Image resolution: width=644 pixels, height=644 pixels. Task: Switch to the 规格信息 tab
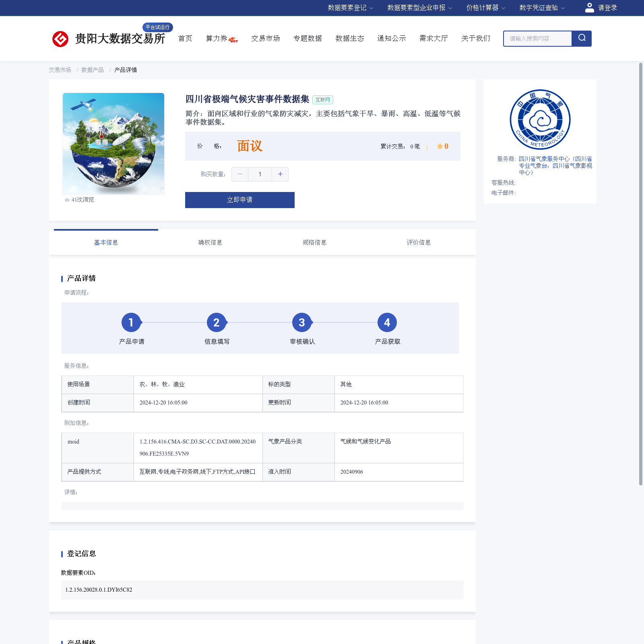[x=314, y=242]
